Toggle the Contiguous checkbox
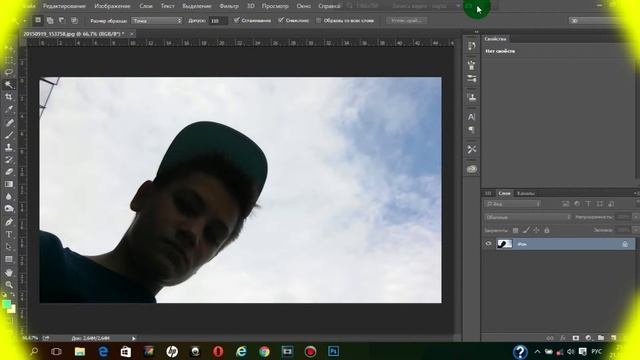Viewport: 640px width, 360px height. [x=281, y=20]
